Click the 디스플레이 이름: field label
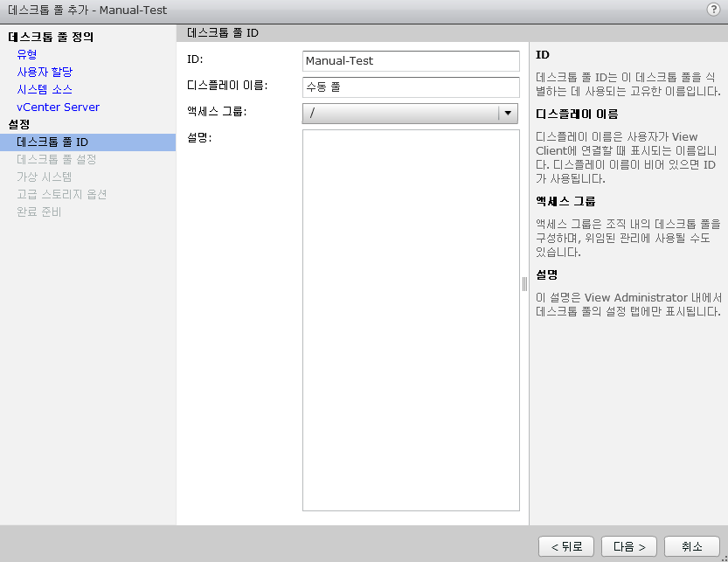This screenshot has height=562, width=728. 227,86
